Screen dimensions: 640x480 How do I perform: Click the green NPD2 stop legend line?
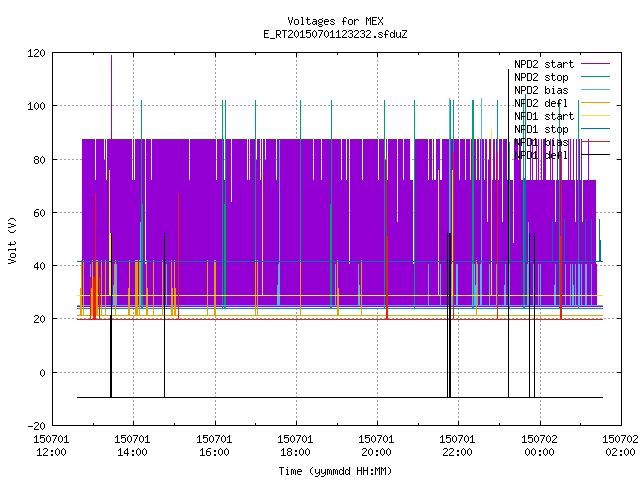[x=595, y=77]
